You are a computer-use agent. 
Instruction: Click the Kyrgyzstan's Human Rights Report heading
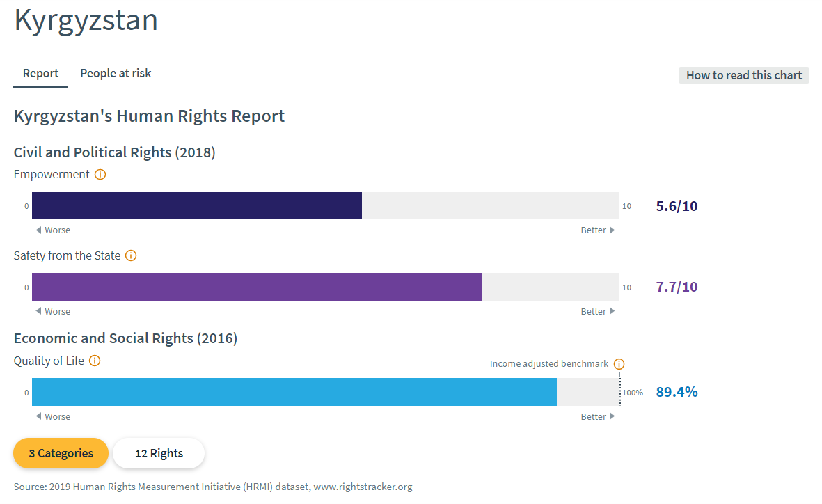click(149, 116)
